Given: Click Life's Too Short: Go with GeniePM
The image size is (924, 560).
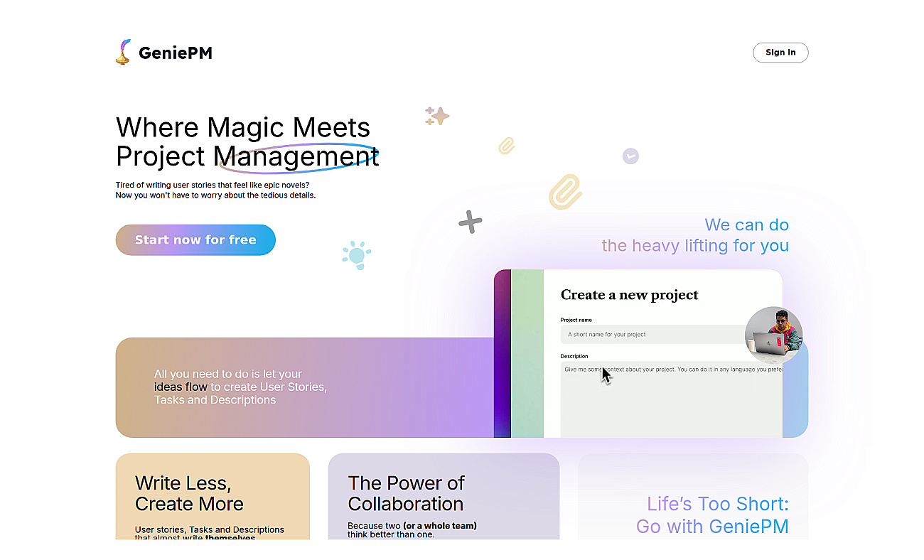Looking at the screenshot, I should click(712, 515).
